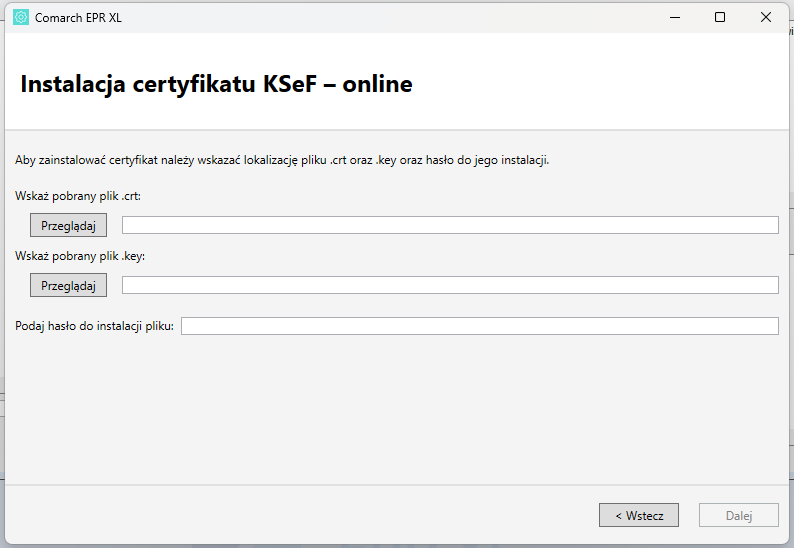Click Przeglądaj for the .key file
794x548 pixels.
coord(68,286)
